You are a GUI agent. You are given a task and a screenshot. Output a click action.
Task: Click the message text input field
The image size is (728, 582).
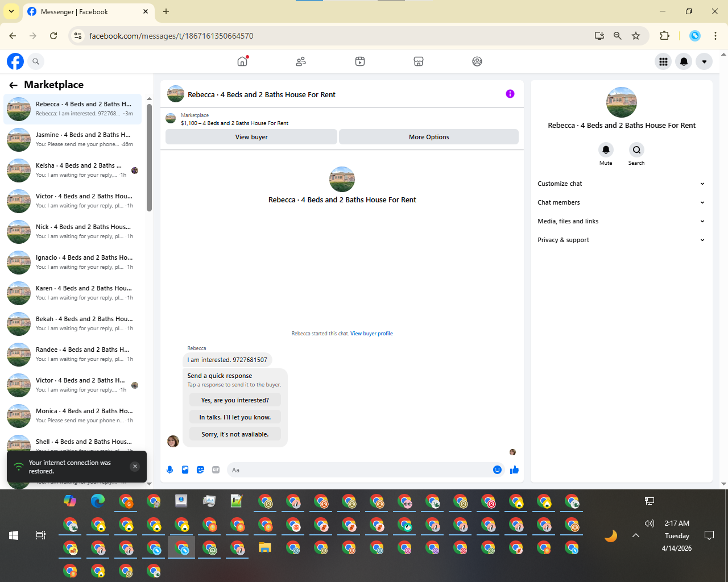point(359,470)
